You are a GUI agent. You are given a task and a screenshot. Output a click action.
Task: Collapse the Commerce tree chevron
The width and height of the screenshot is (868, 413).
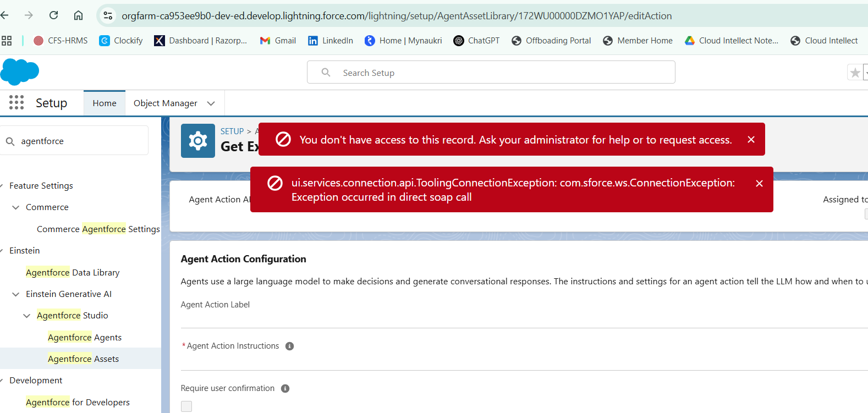pyautogui.click(x=15, y=207)
